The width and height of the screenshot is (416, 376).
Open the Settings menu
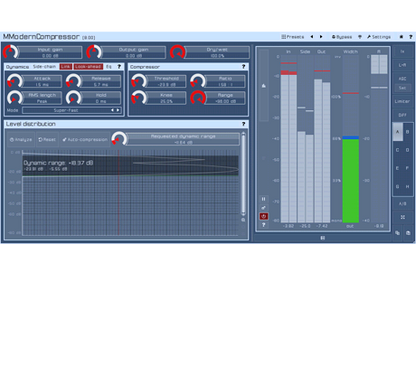coord(379,37)
